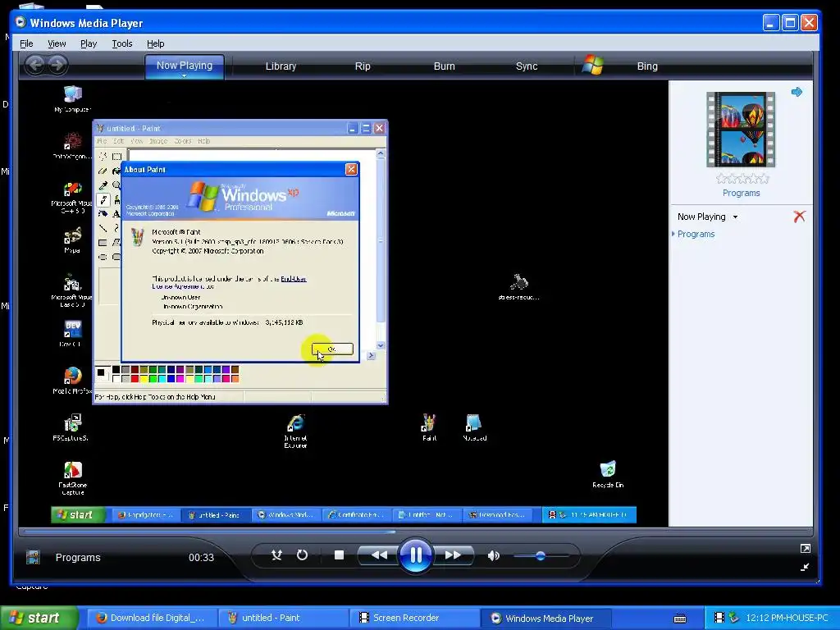Open the Bing tab
Image resolution: width=840 pixels, height=630 pixels.
pos(647,66)
